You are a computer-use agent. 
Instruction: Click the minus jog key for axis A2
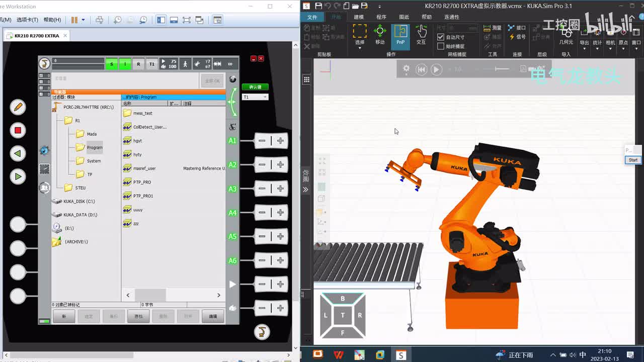click(262, 164)
